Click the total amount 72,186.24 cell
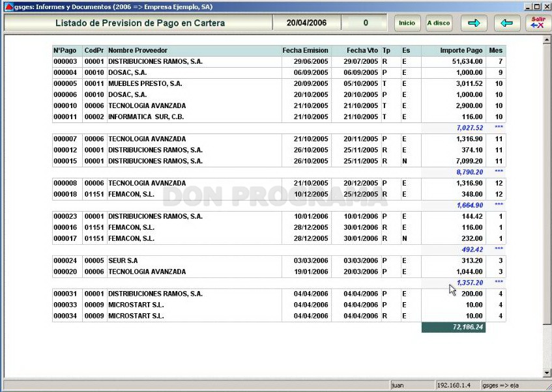The width and height of the screenshot is (552, 392). tap(454, 328)
